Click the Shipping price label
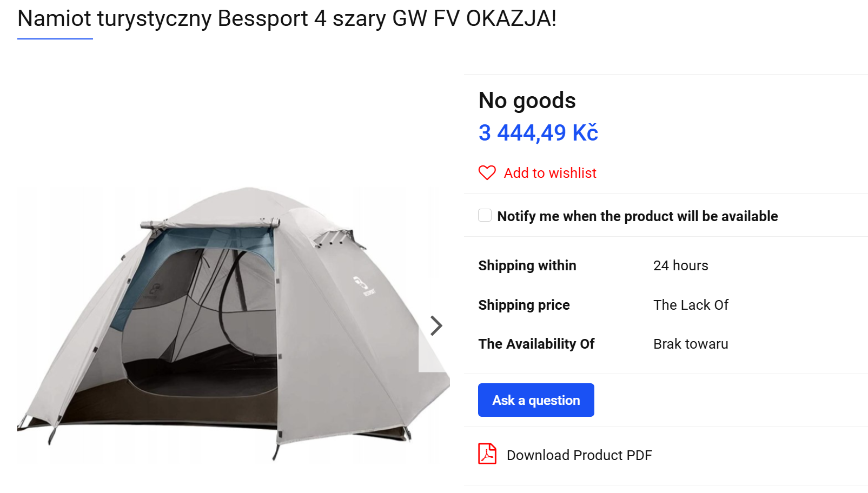Viewport: 868px width, 493px height. point(524,305)
